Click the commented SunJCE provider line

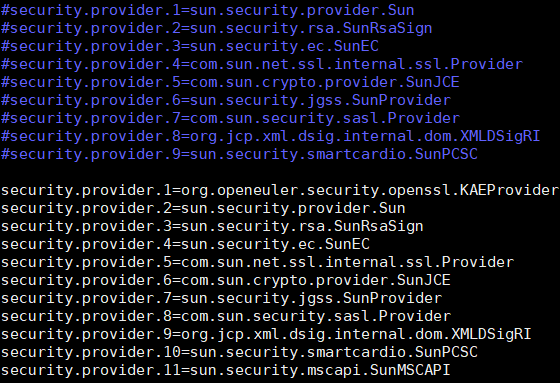(230, 82)
